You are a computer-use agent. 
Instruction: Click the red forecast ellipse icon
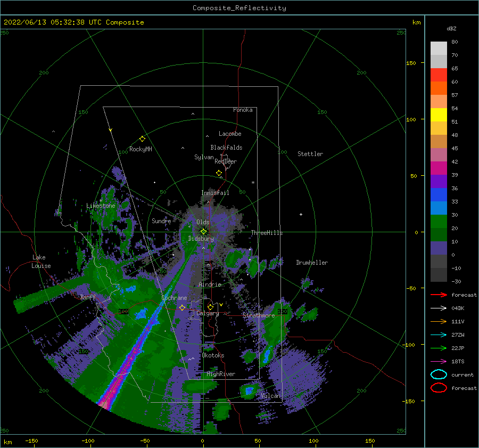click(x=439, y=388)
